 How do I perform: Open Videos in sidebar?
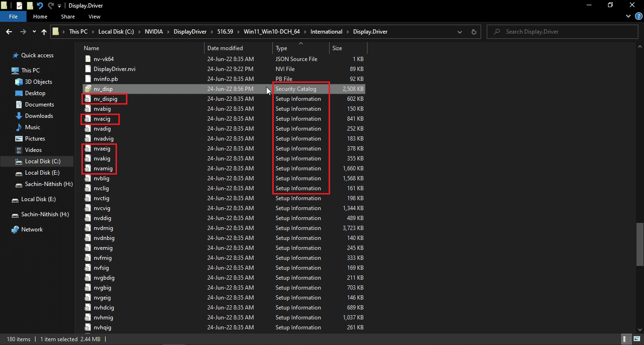click(x=33, y=150)
